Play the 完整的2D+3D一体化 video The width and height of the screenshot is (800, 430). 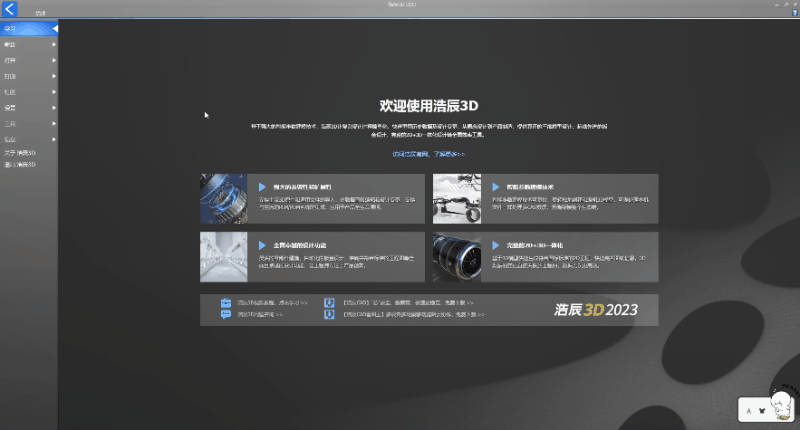(x=495, y=245)
